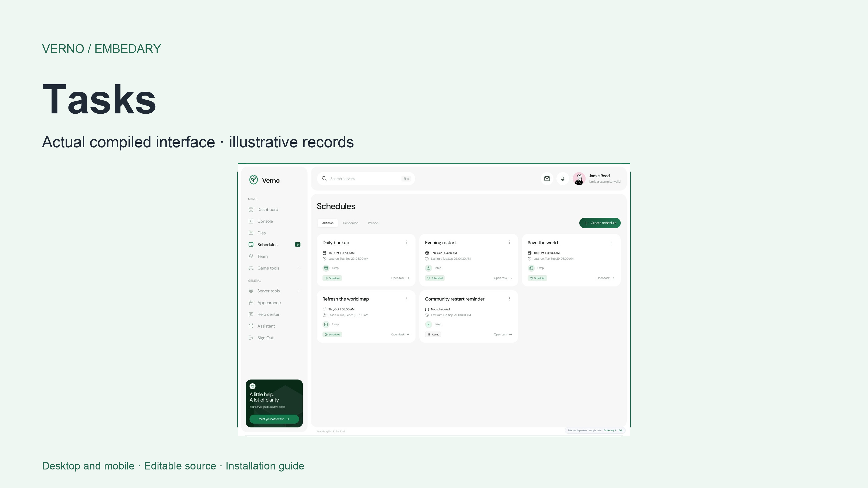868x488 pixels.
Task: Click the Paused status badge
Action: pyautogui.click(x=433, y=334)
